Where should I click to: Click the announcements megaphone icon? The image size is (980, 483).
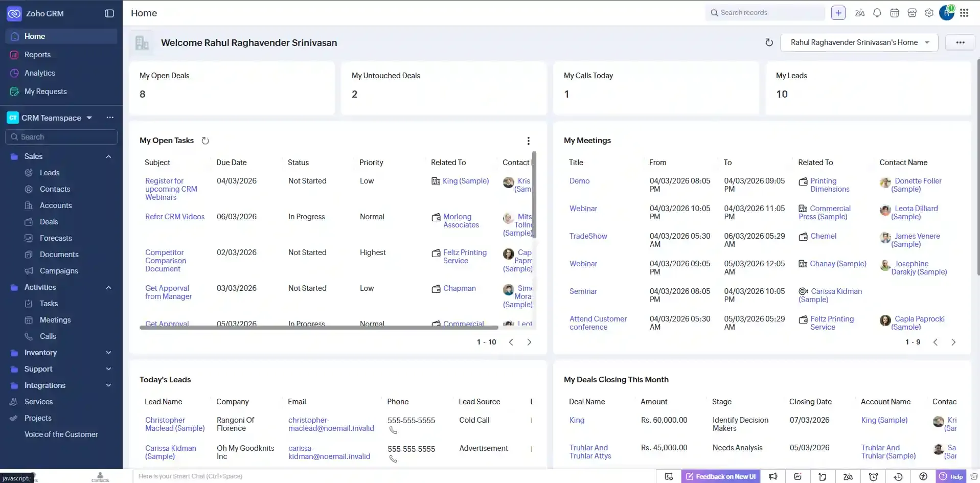(773, 476)
